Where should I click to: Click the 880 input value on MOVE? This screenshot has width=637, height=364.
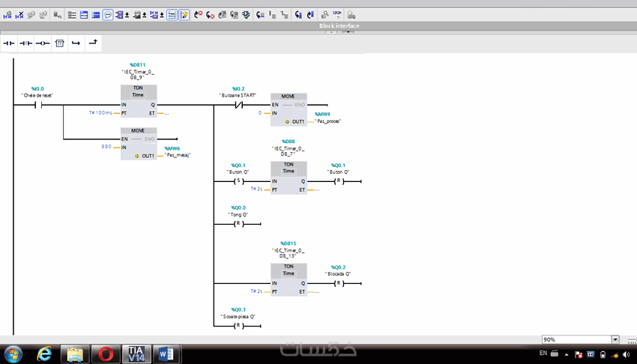pos(106,147)
